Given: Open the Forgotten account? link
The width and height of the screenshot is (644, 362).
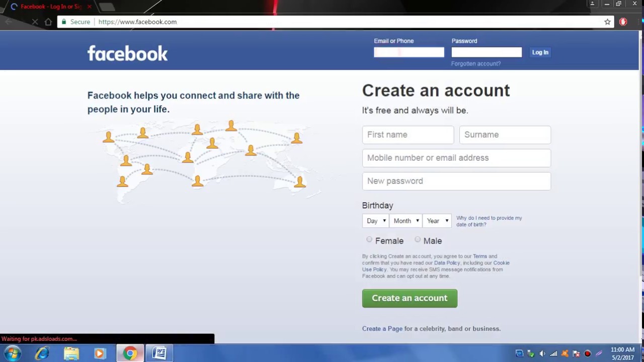Looking at the screenshot, I should click(x=476, y=64).
